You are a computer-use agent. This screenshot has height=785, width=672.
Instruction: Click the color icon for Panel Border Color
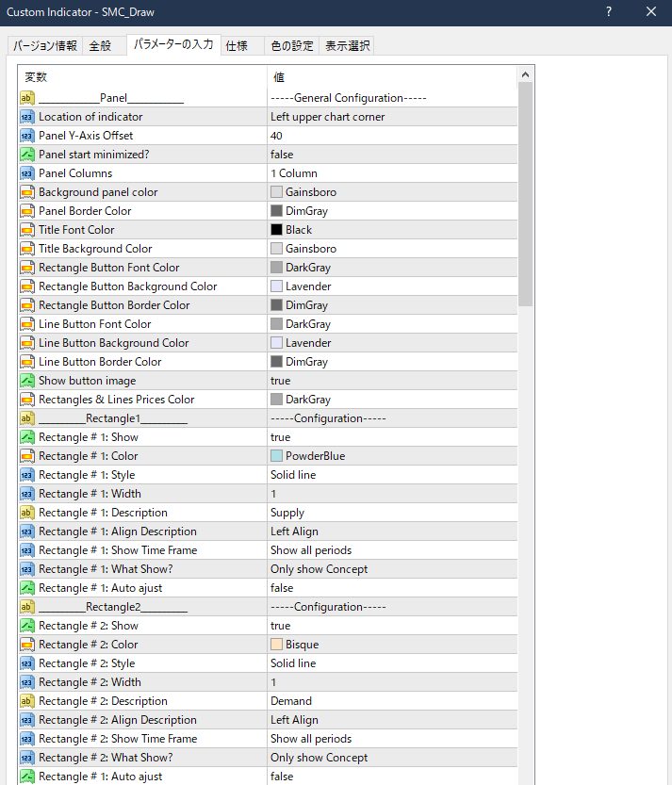tap(27, 211)
